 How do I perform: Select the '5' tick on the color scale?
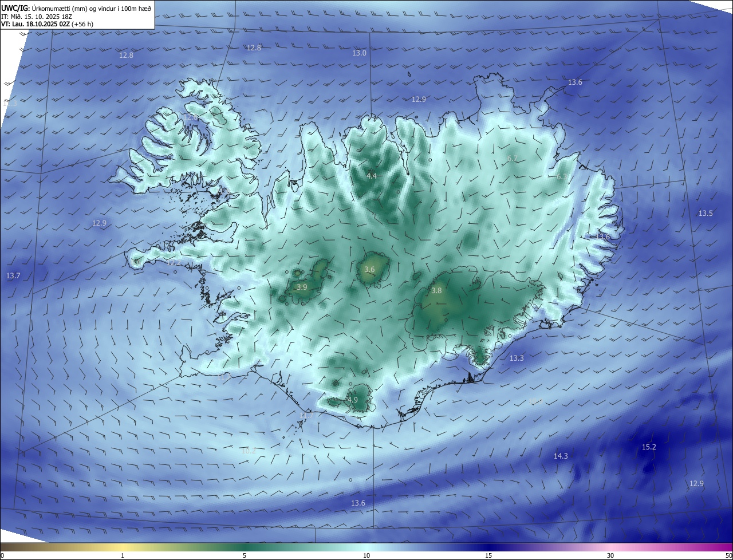(x=245, y=556)
